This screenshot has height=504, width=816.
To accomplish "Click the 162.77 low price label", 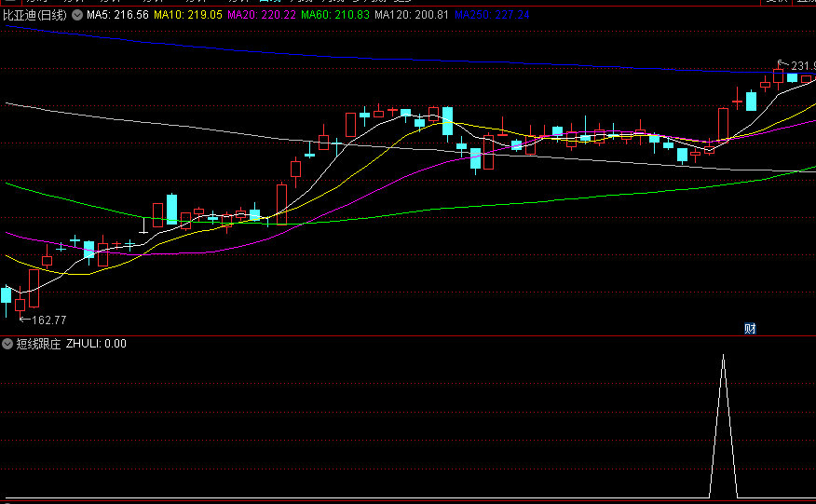I will pyautogui.click(x=49, y=320).
